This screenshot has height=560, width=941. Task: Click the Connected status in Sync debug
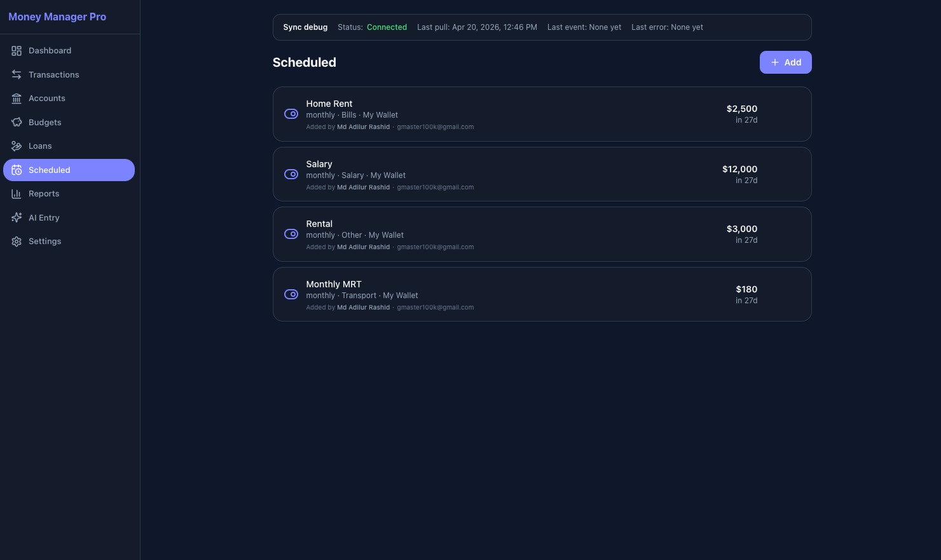[387, 27]
